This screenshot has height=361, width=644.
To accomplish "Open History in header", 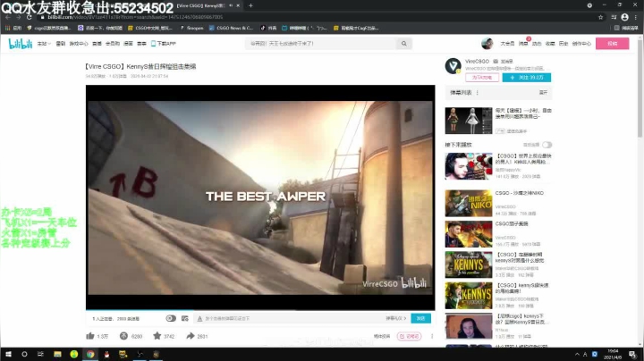I will click(563, 44).
